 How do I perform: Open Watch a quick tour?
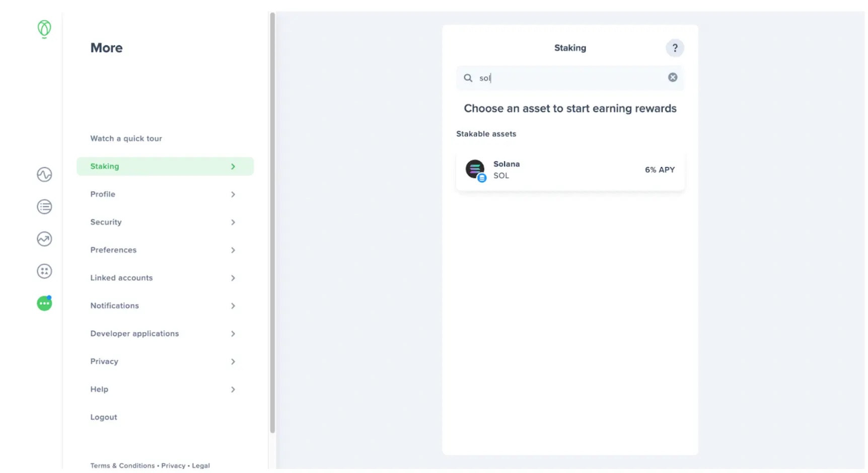(126, 138)
